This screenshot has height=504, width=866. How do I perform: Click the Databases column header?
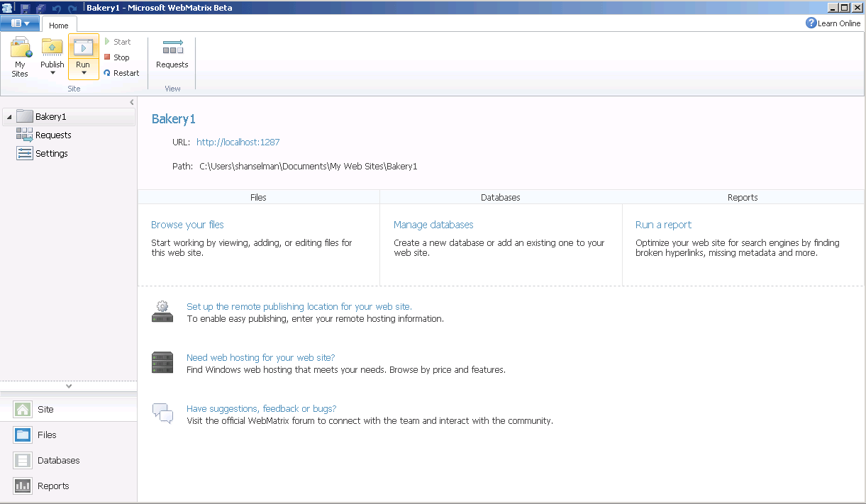coord(501,197)
